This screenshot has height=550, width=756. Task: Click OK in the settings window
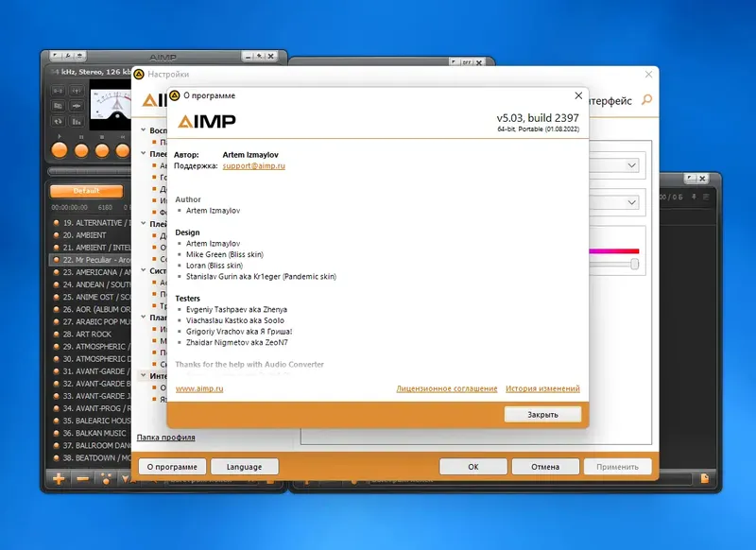click(x=473, y=467)
